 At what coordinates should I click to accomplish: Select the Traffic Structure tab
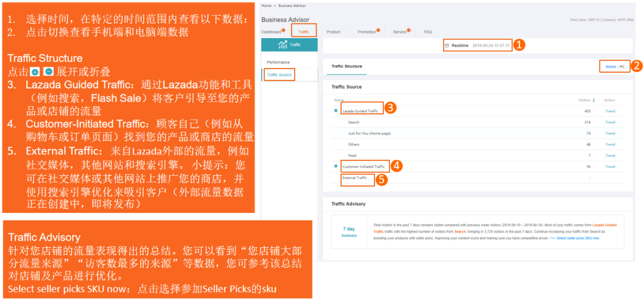point(346,66)
